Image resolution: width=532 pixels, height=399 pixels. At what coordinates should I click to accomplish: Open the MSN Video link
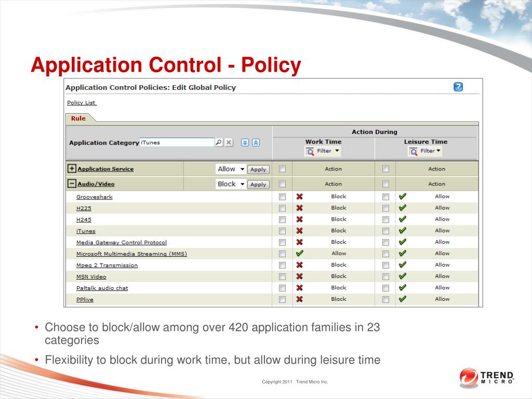91,276
